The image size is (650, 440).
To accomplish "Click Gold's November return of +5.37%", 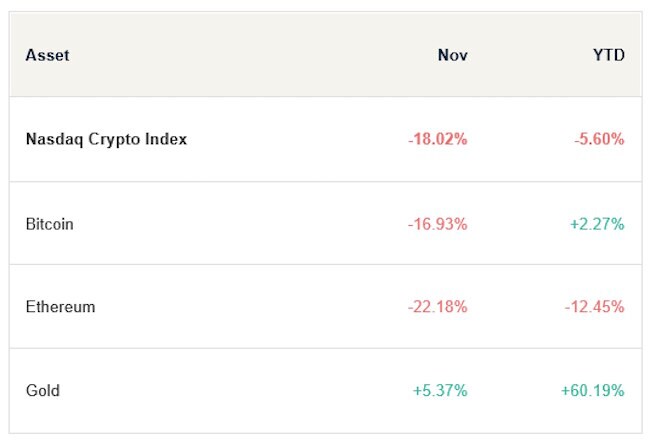I will coord(439,390).
